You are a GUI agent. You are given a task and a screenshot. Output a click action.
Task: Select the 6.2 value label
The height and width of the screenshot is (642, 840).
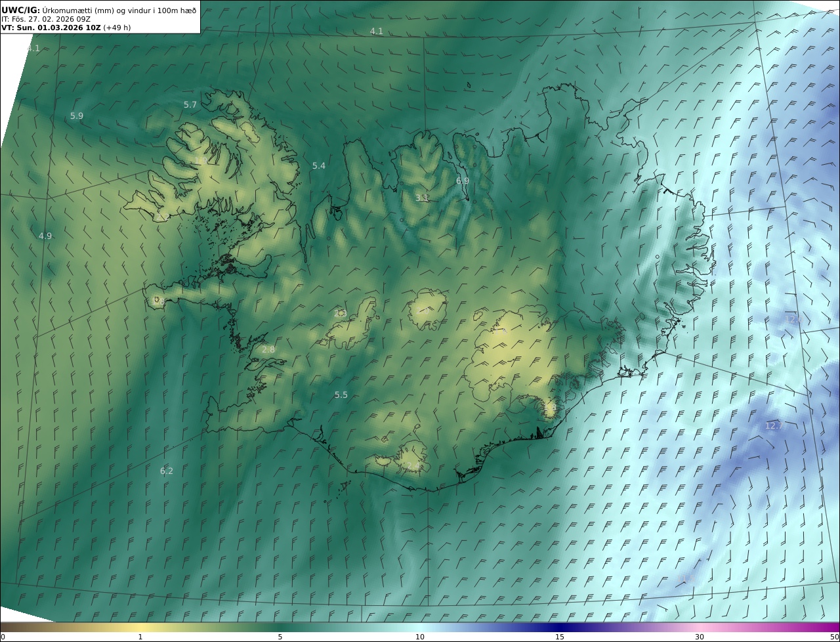pyautogui.click(x=167, y=471)
